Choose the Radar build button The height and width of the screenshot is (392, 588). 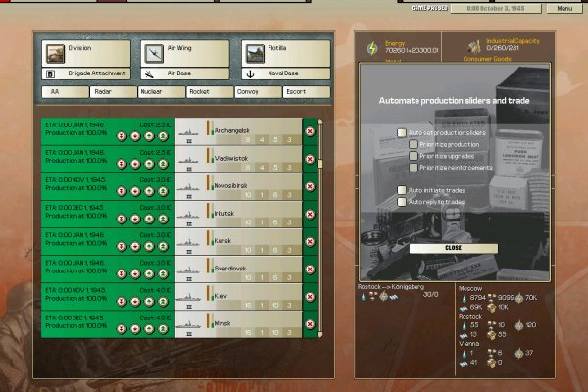pyautogui.click(x=114, y=92)
